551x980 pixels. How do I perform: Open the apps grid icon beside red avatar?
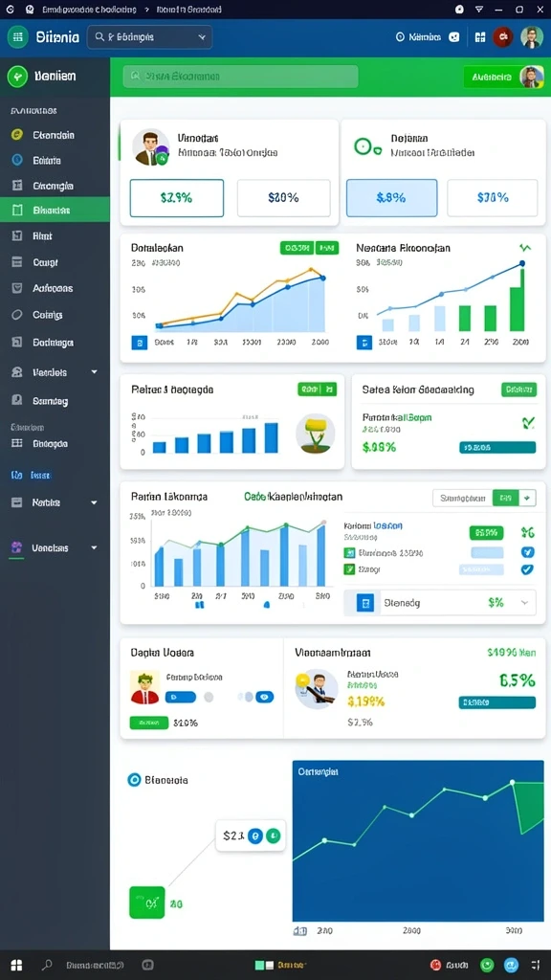(x=480, y=37)
